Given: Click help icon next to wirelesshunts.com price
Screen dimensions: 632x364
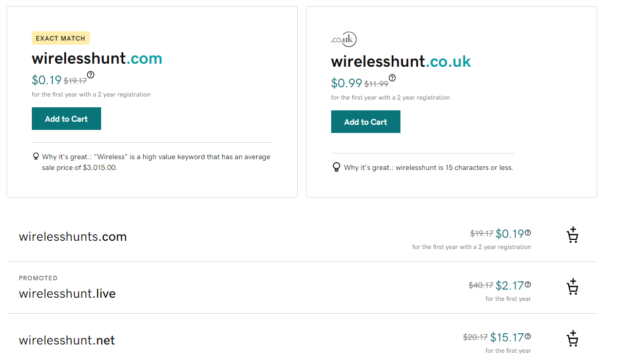Looking at the screenshot, I should pyautogui.click(x=528, y=233).
